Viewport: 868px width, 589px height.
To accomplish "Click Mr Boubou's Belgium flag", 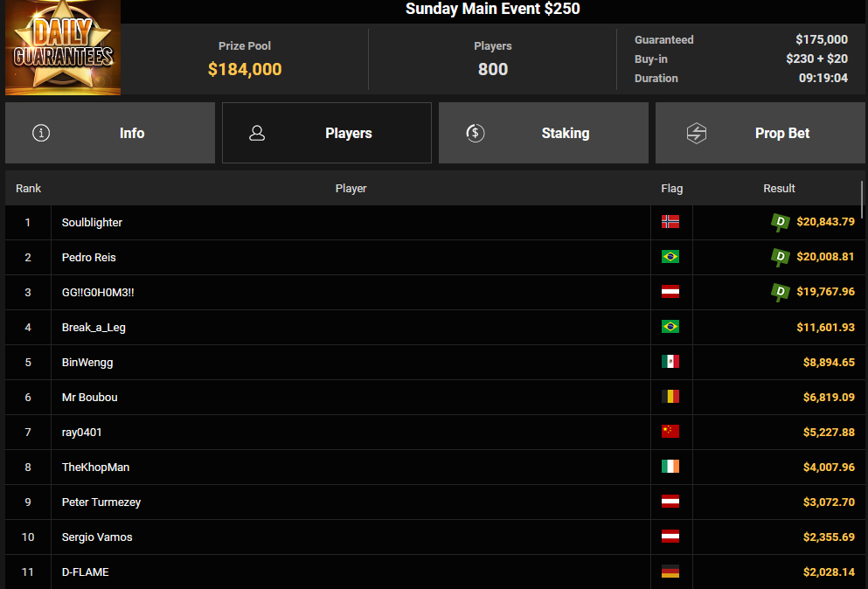I will click(670, 397).
